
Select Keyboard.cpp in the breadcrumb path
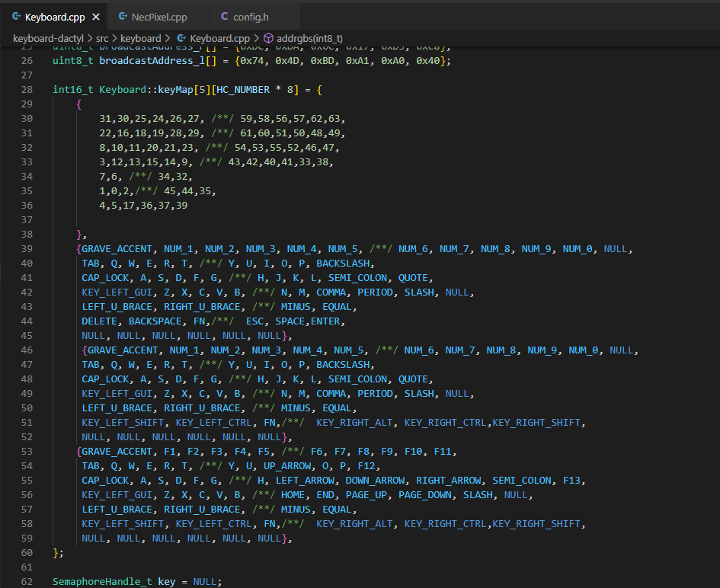click(220, 39)
